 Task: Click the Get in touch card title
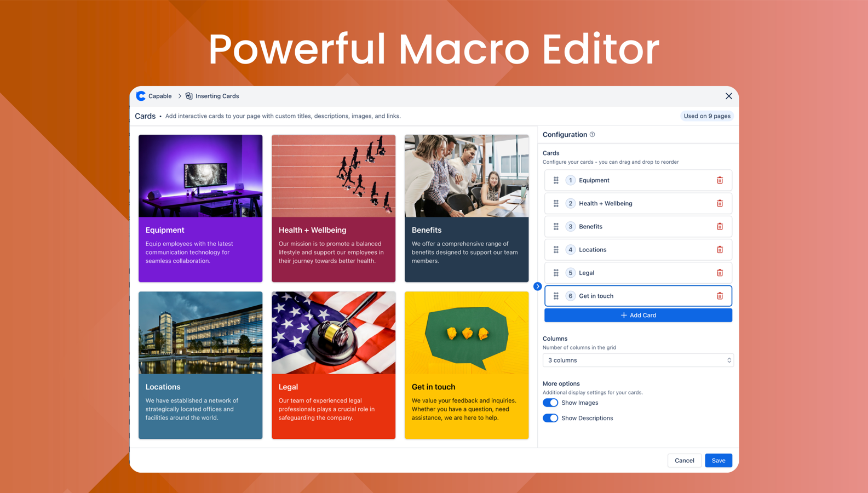click(x=433, y=387)
